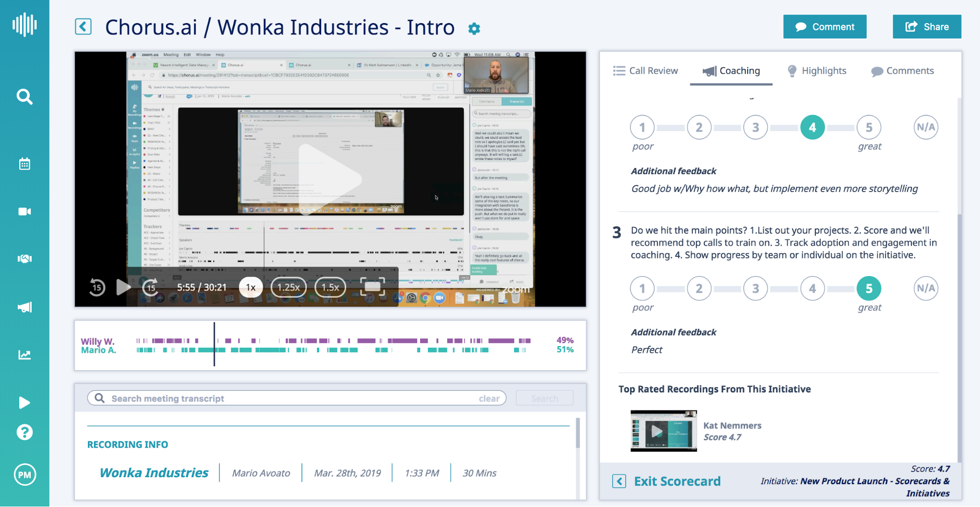Click the 'Perfect' additional feedback text
Viewport: 980px width, 507px height.
[x=647, y=350]
